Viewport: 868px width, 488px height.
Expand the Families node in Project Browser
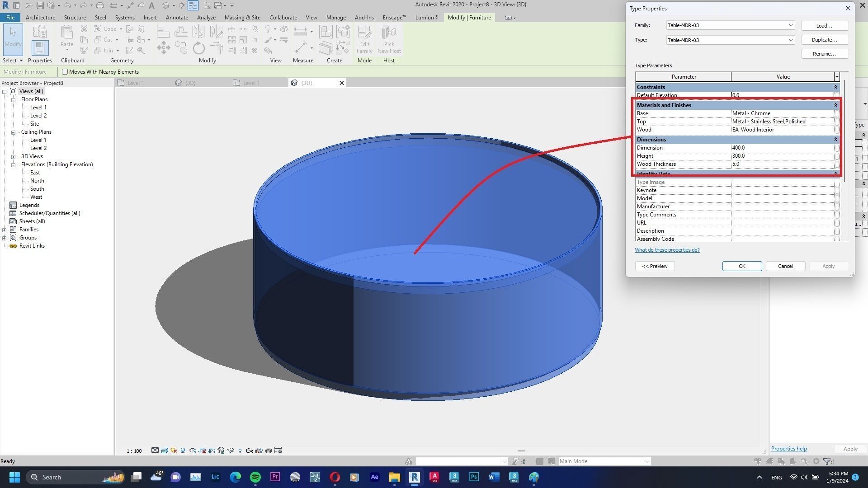pos(5,230)
